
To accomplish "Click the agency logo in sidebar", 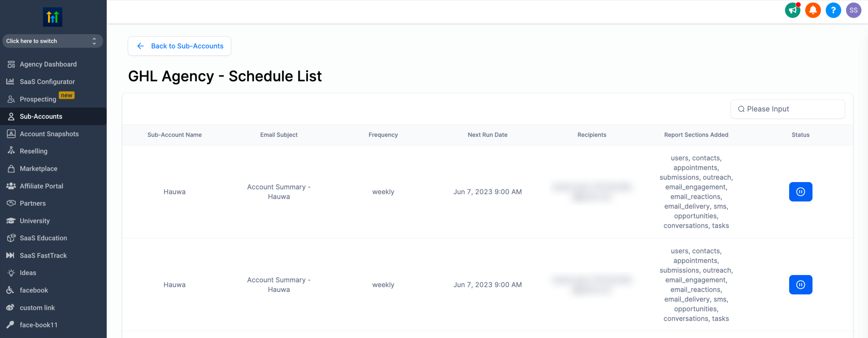I will (53, 17).
